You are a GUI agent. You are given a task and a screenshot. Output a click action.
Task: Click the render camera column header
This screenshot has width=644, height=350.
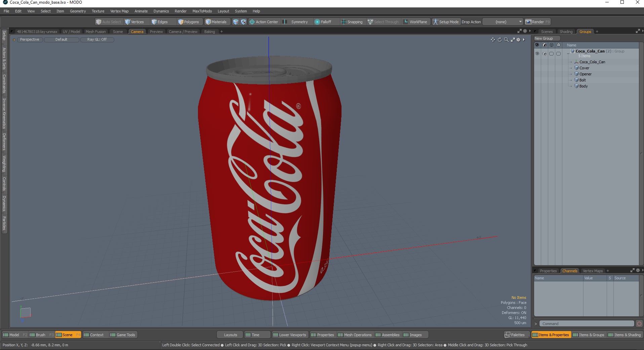[544, 45]
